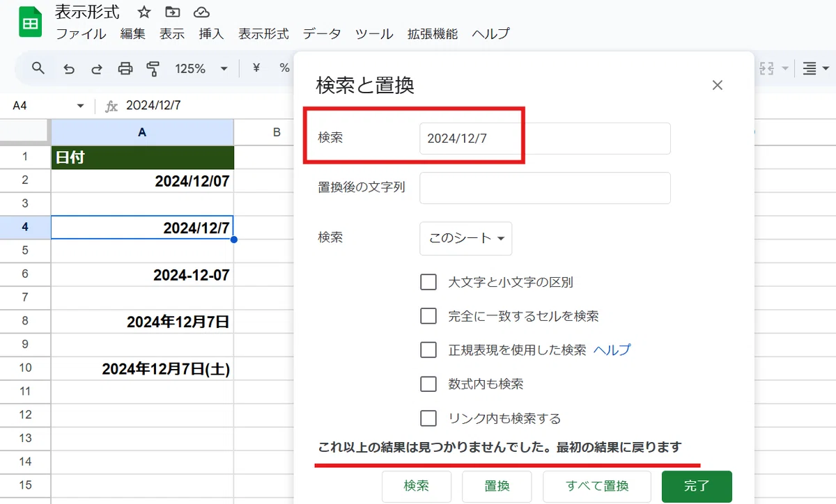The height and width of the screenshot is (504, 836).
Task: Close the 検索と置換 dialog
Action: 718,86
